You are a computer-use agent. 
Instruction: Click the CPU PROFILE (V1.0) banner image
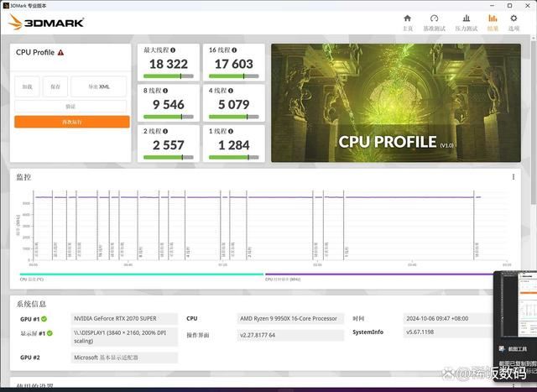click(x=396, y=102)
